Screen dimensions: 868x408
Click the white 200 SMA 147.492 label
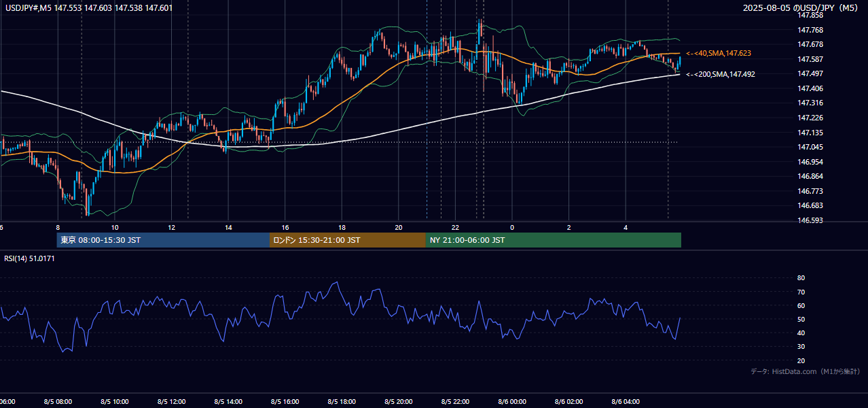tap(721, 75)
